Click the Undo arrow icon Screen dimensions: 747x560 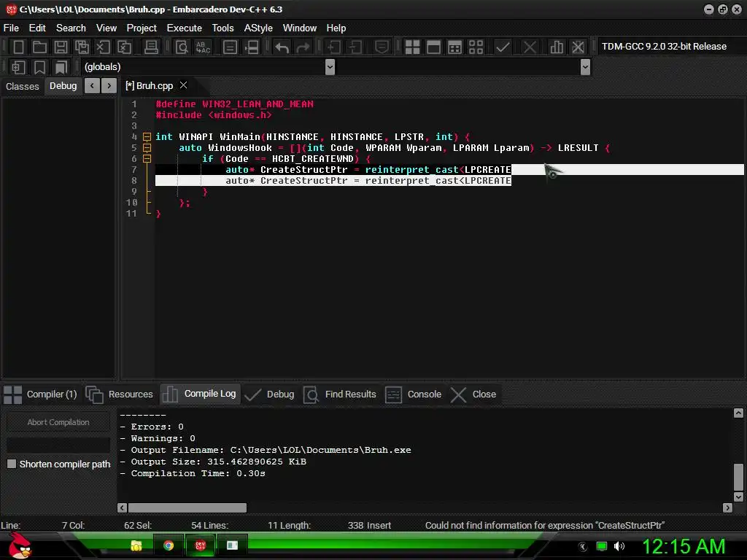tap(282, 47)
